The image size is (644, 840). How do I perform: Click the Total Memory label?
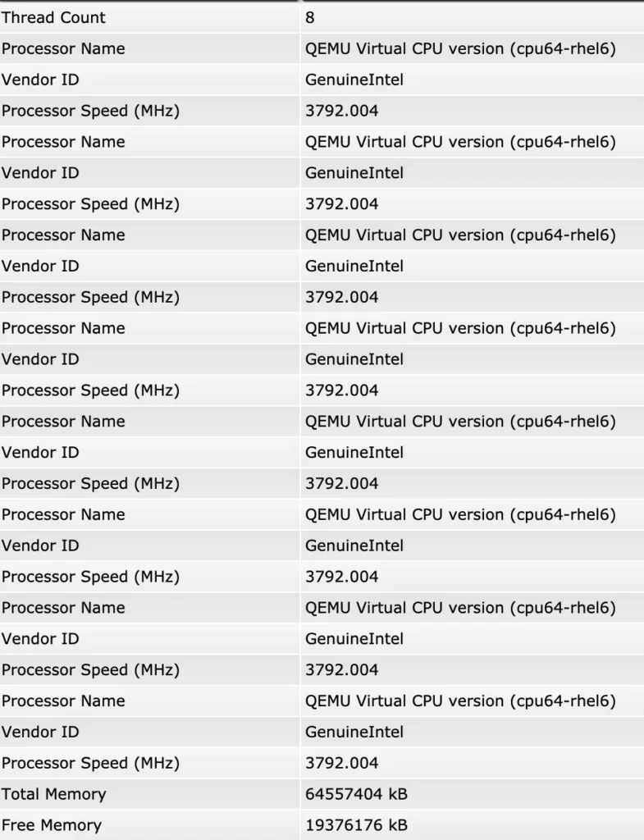(x=53, y=794)
